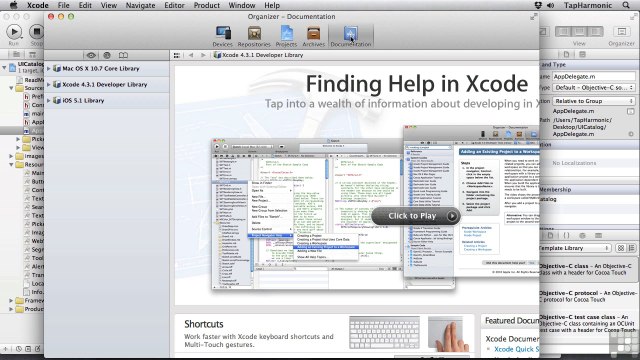The width and height of the screenshot is (640, 360).
Task: Collapse the UICatalog project in navigator
Action: click(4, 67)
